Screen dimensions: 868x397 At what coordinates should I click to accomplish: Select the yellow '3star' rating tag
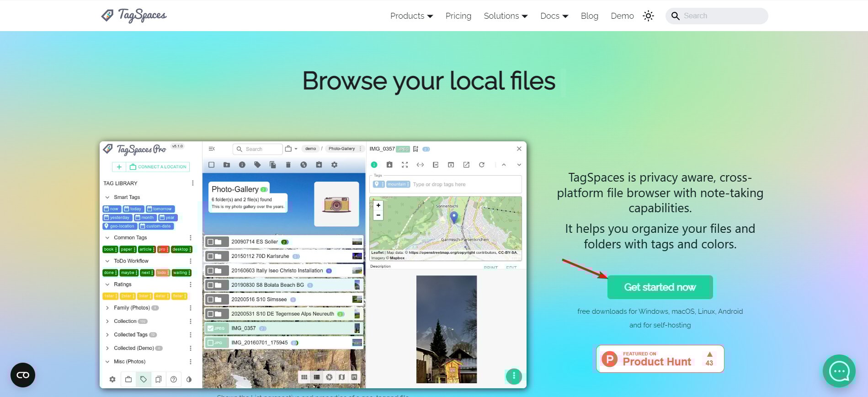pos(144,296)
